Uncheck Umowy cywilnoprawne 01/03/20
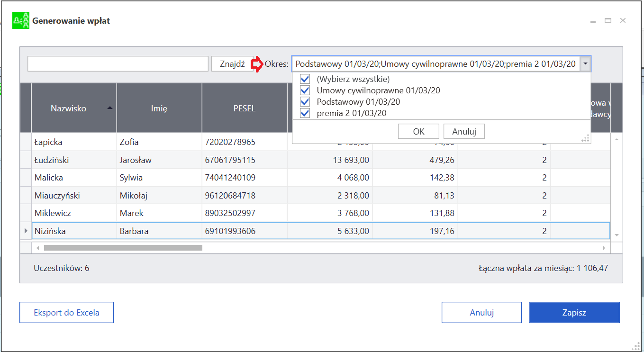This screenshot has width=644, height=352. 305,90
